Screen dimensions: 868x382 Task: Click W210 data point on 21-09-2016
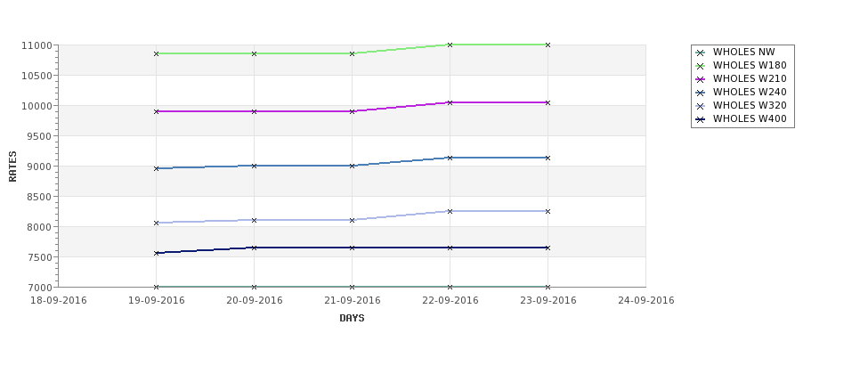click(352, 111)
